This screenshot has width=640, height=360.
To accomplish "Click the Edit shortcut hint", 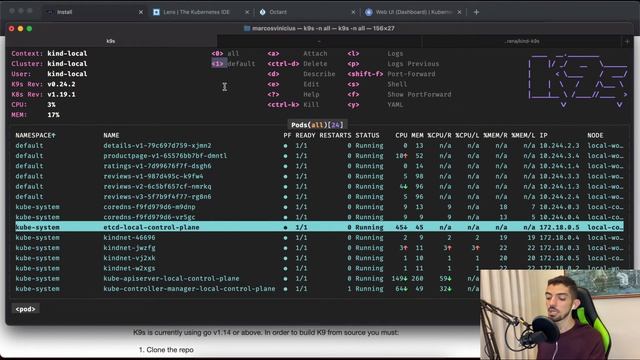I will point(293,84).
